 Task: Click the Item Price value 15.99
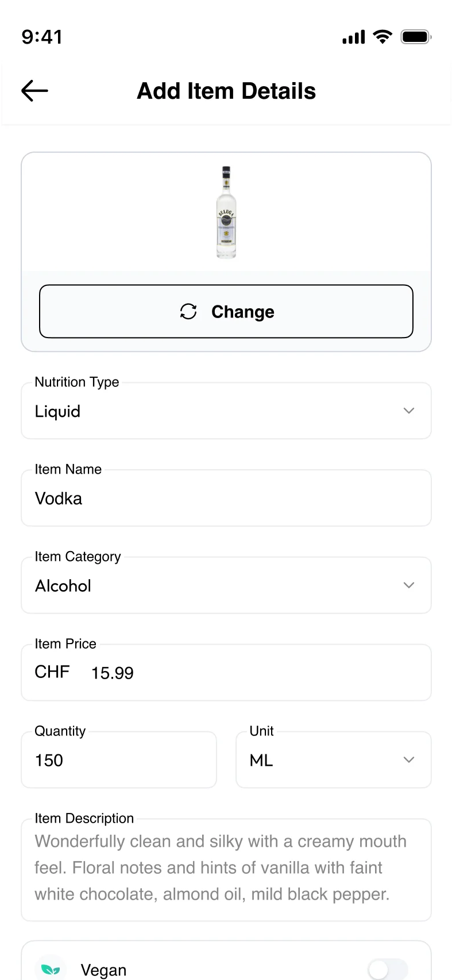pyautogui.click(x=113, y=673)
